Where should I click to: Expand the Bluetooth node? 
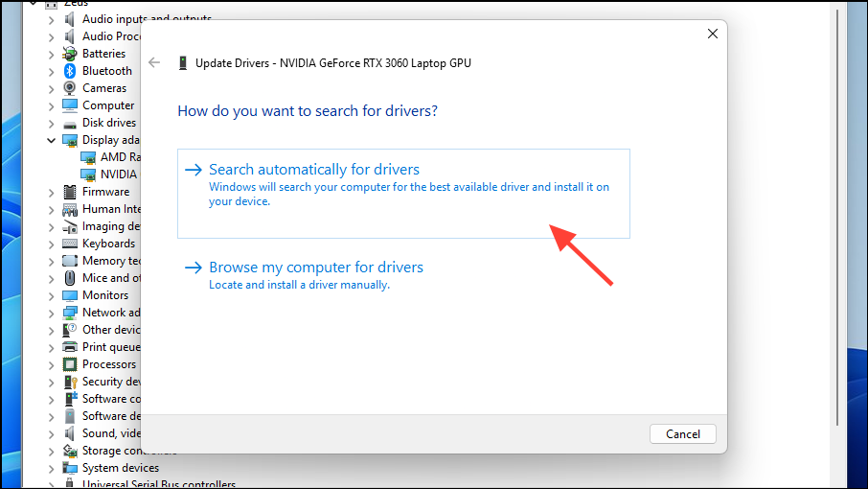pos(52,72)
